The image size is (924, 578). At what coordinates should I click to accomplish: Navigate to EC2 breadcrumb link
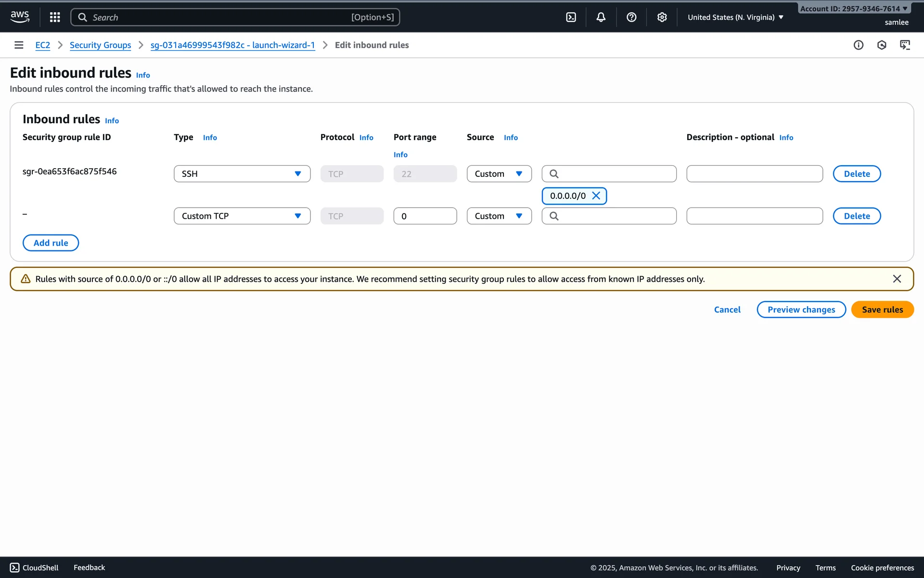pos(42,45)
